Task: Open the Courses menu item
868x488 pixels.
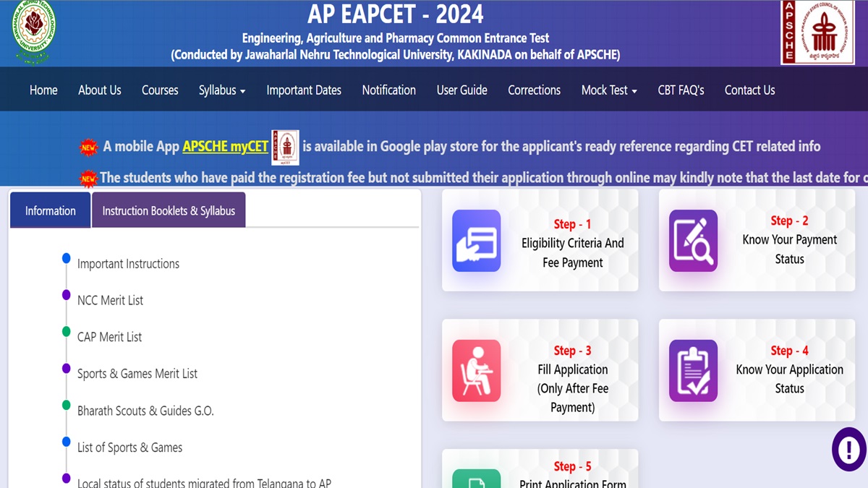Action: pos(160,90)
